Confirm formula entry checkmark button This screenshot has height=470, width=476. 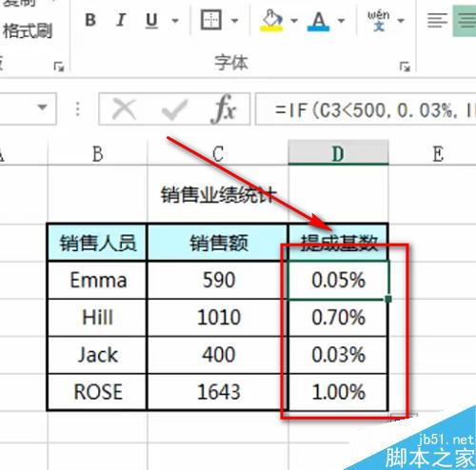(x=174, y=109)
